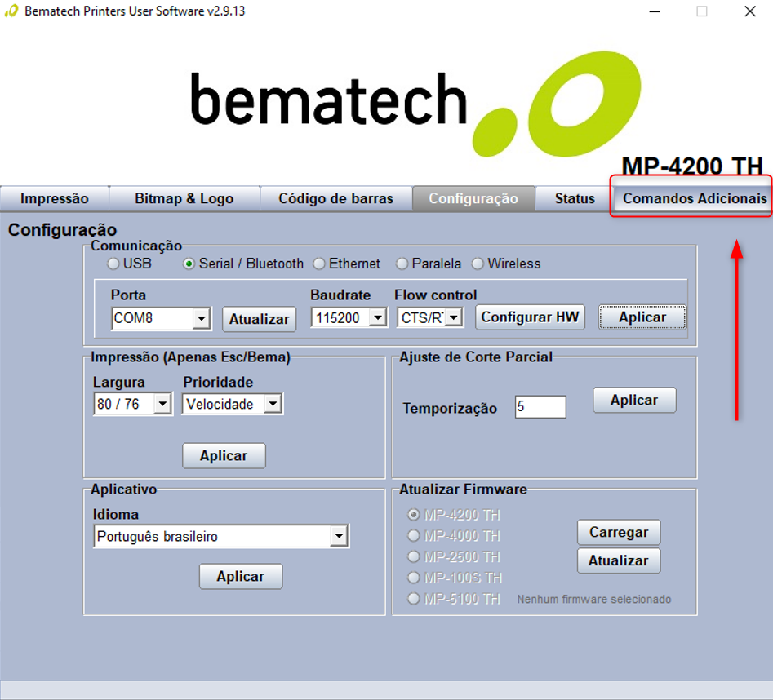Select the Configuração tab
This screenshot has height=700, width=773.
click(473, 198)
